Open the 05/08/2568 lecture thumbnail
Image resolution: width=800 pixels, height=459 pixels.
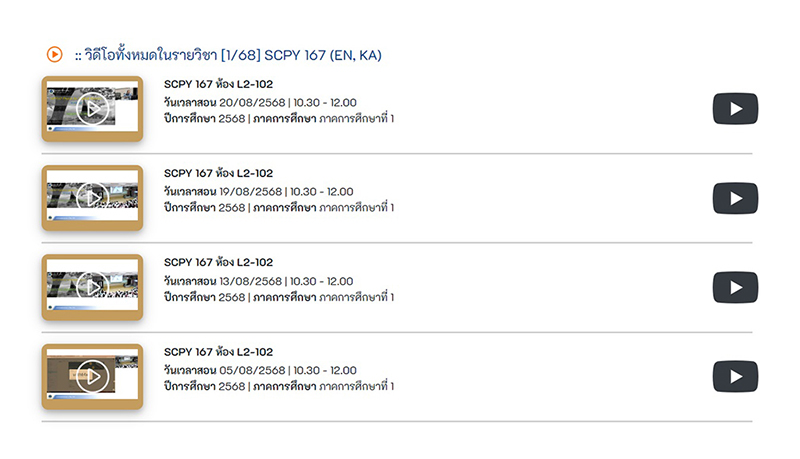[x=92, y=376]
